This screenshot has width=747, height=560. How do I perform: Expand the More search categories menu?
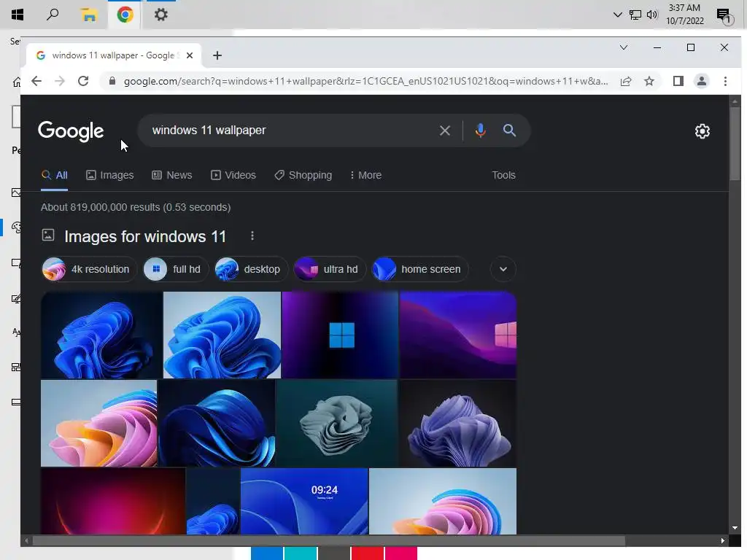[x=365, y=175]
